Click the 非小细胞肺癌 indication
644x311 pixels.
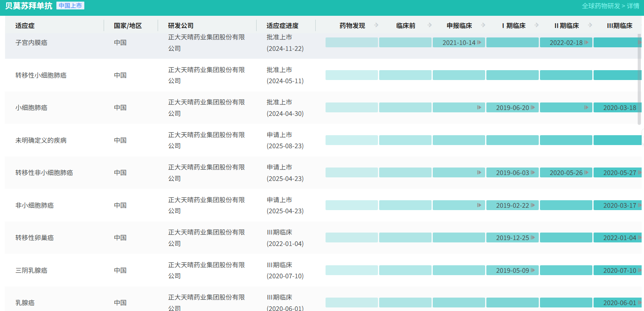coord(34,205)
